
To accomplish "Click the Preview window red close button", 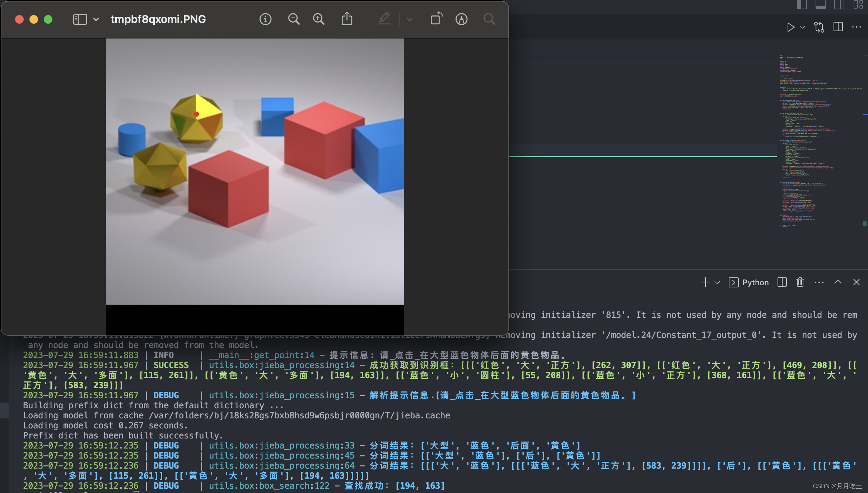I will click(19, 19).
